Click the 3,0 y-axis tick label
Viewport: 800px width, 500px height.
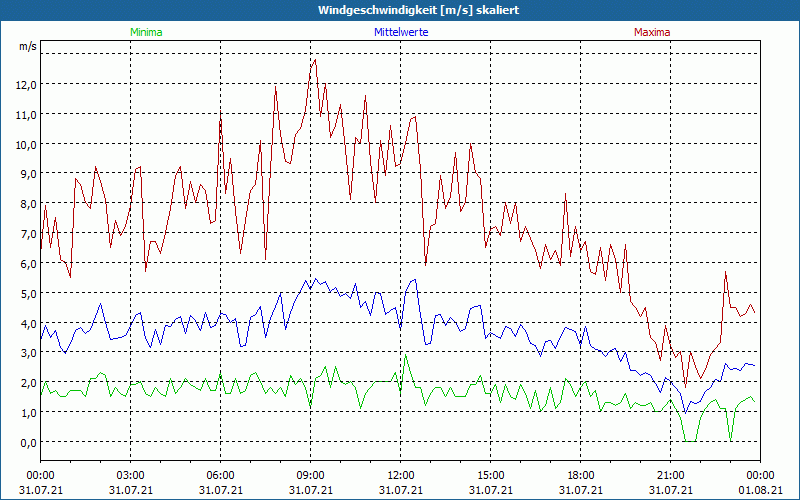coord(28,353)
